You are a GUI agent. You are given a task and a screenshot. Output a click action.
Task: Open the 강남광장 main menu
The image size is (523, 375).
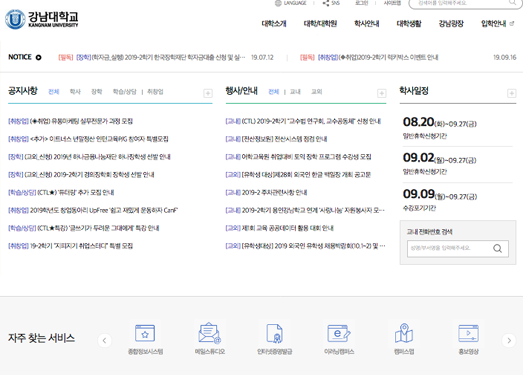pos(451,24)
